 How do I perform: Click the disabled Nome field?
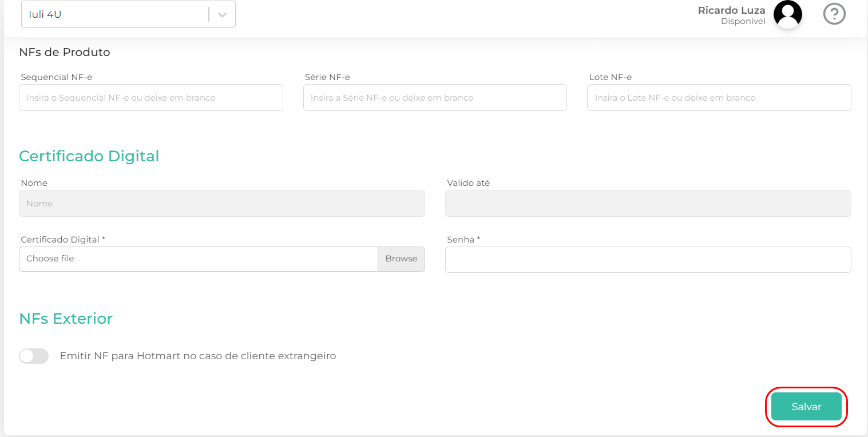tap(221, 204)
